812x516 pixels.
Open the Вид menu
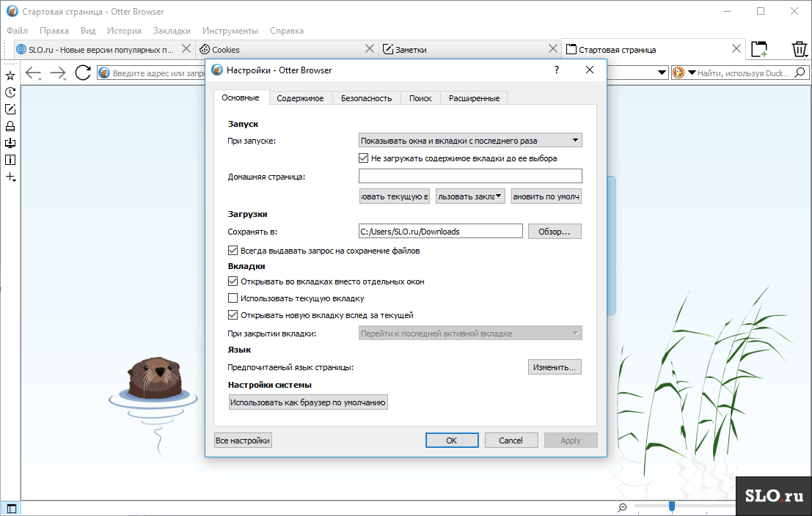point(88,31)
